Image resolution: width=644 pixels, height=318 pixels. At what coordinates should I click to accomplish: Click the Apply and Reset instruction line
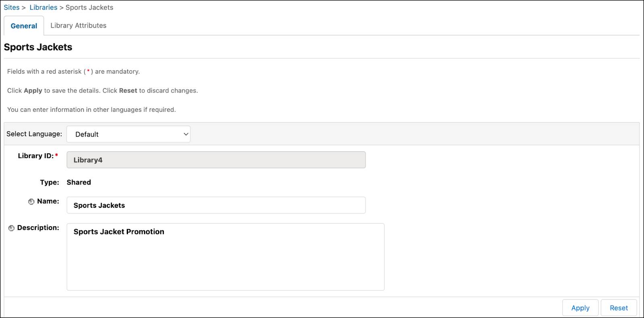click(102, 90)
